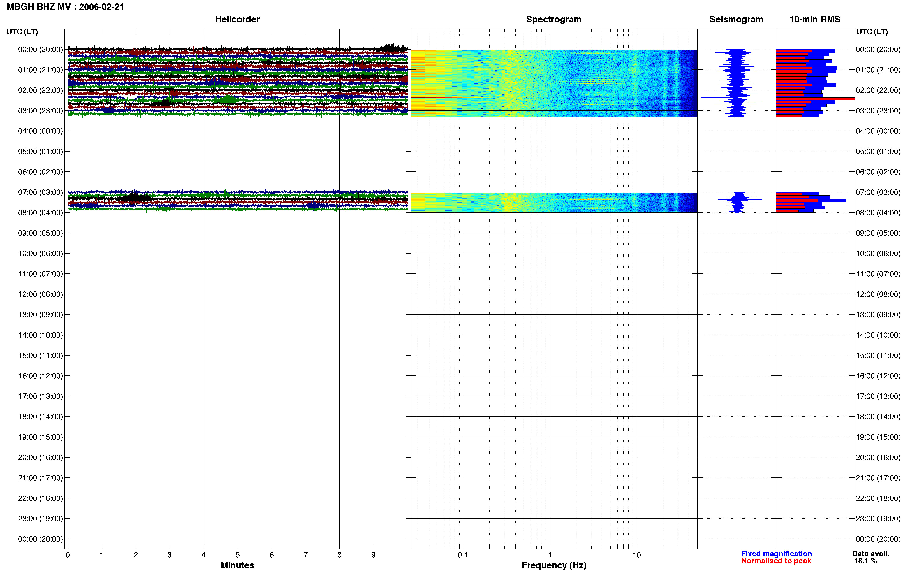The width and height of the screenshot is (924, 578).
Task: Click the Seismogram panel heading
Action: point(736,20)
